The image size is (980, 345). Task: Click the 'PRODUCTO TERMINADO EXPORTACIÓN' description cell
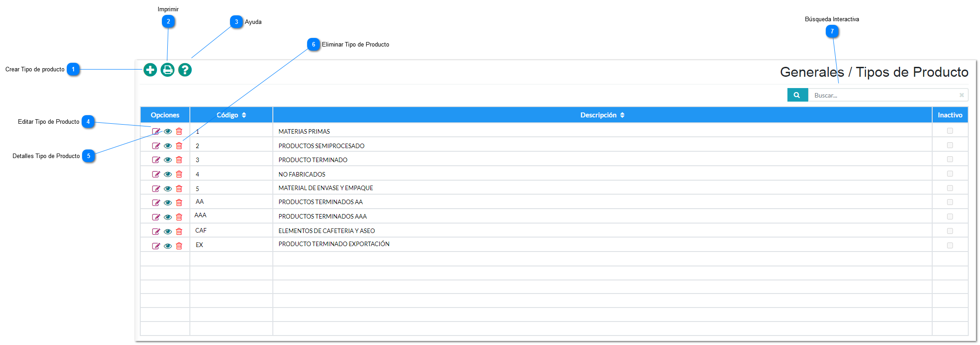tap(602, 244)
